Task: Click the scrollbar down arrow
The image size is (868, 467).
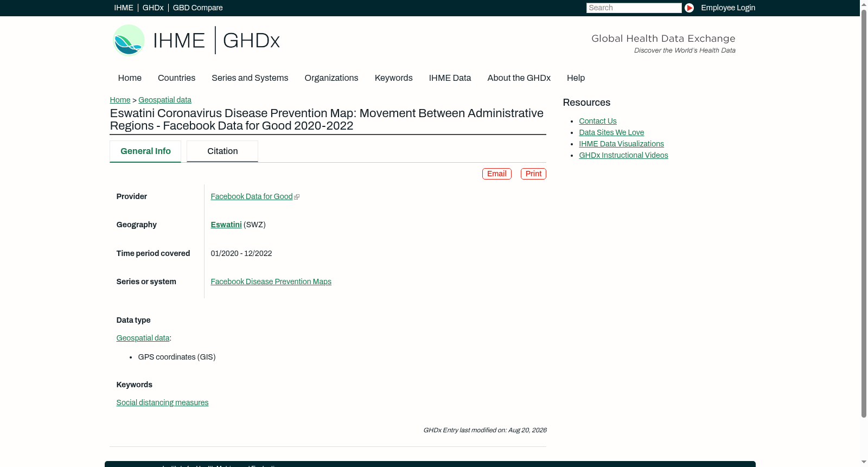Action: tap(864, 463)
